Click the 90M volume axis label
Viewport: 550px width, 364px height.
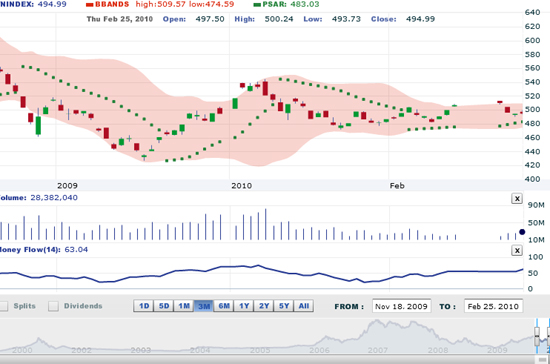pos(536,205)
